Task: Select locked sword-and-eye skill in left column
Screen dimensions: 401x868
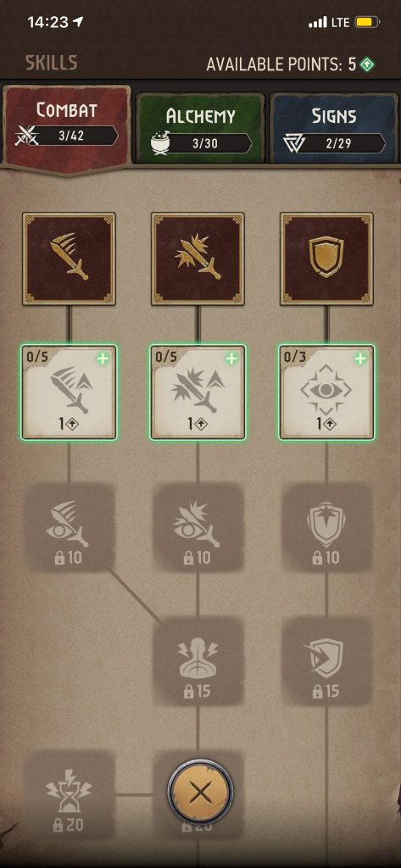Action: (x=70, y=527)
